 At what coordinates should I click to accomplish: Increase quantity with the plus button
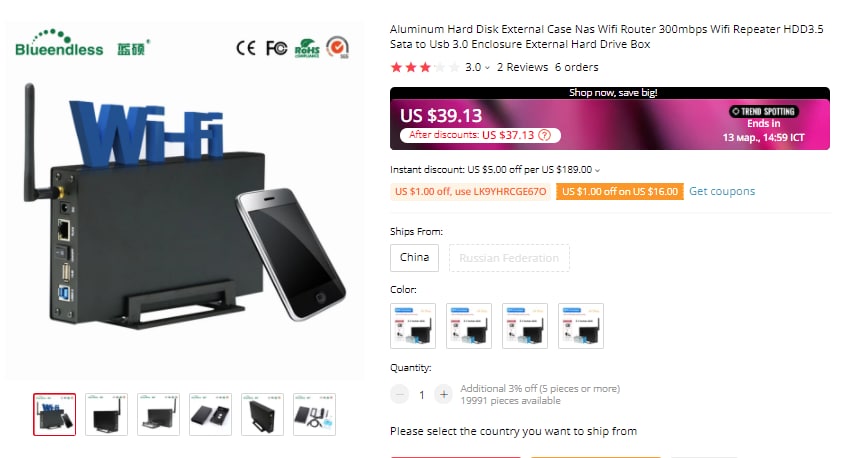click(x=444, y=394)
